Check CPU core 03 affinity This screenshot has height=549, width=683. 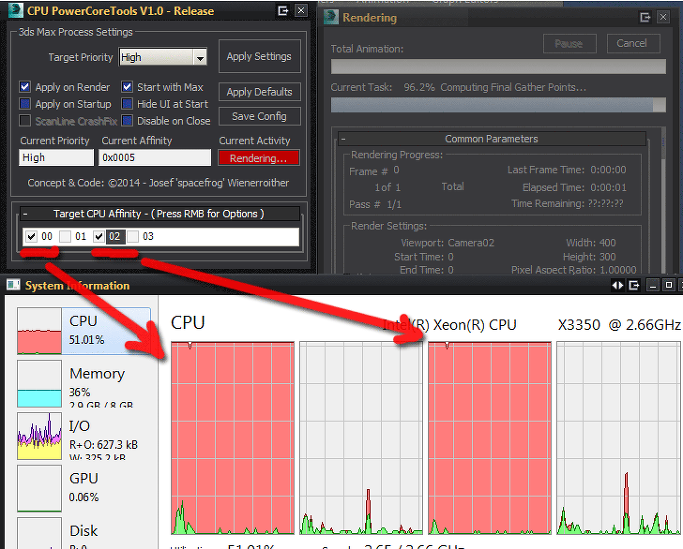point(133,237)
